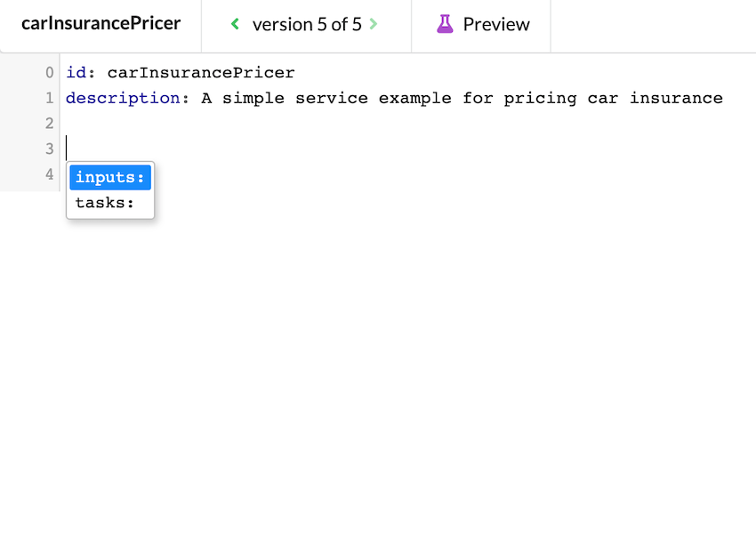Click line number 3 in the gutter

(x=50, y=149)
